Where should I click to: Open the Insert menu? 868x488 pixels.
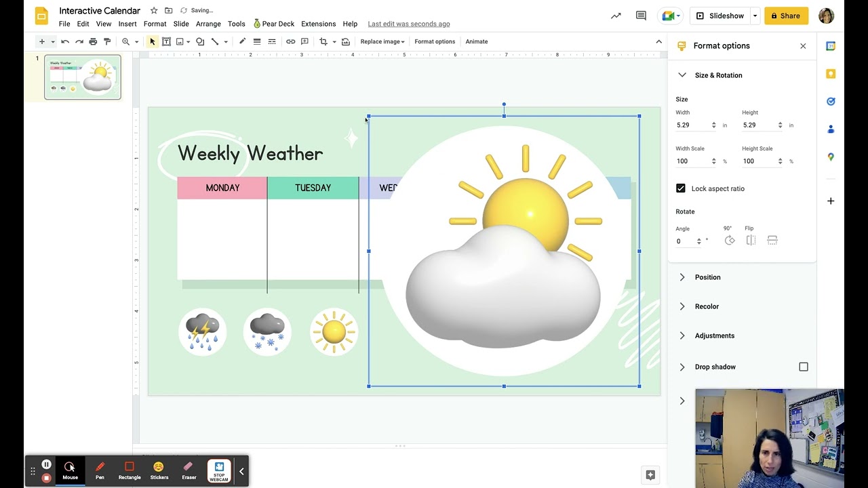point(127,24)
